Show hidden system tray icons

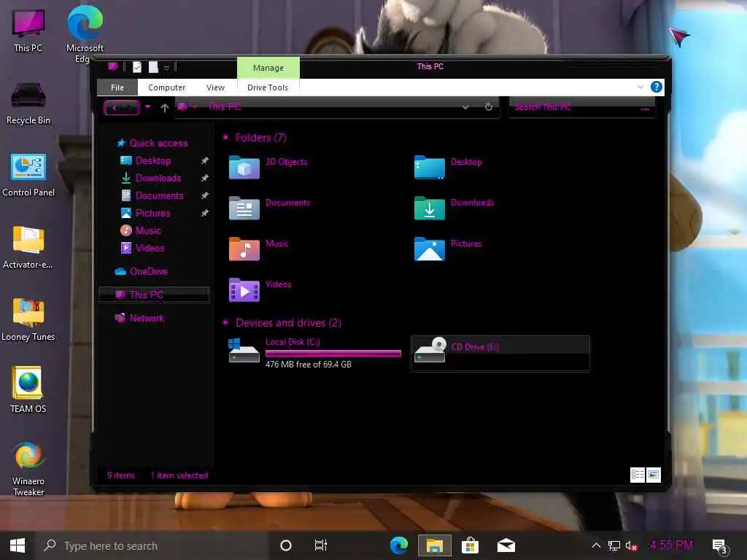click(x=596, y=545)
